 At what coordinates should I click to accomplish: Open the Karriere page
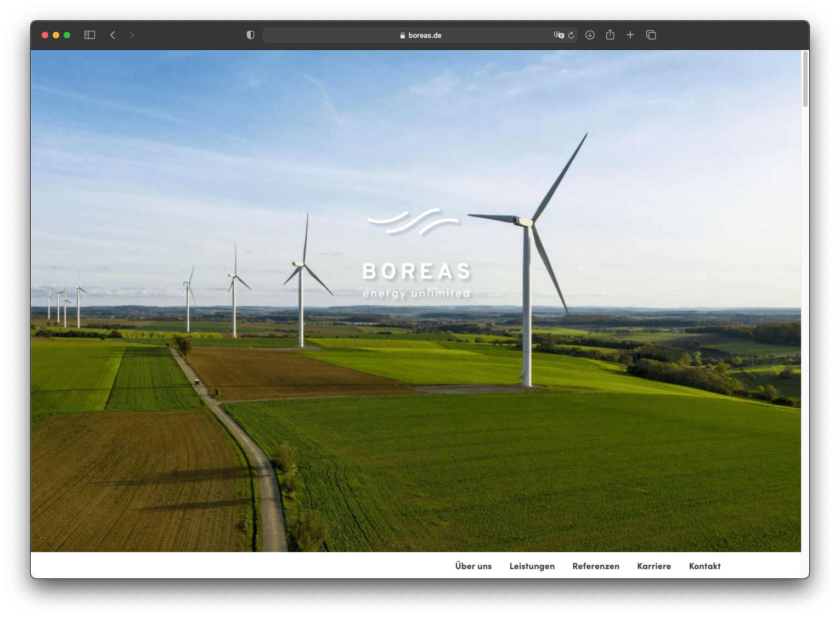click(x=654, y=566)
